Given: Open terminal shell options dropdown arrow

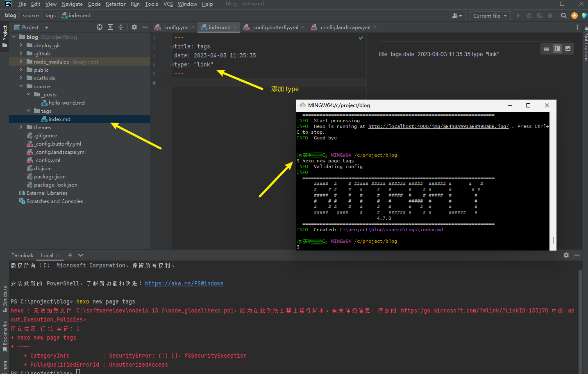Looking at the screenshot, I should [81, 255].
